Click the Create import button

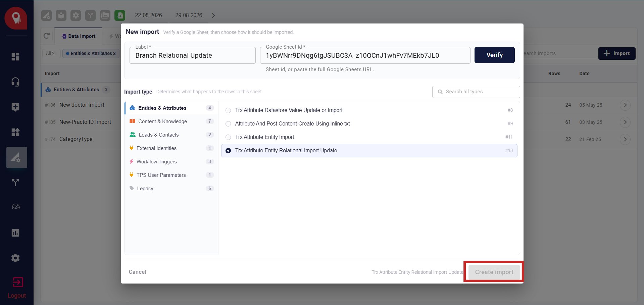click(x=494, y=272)
